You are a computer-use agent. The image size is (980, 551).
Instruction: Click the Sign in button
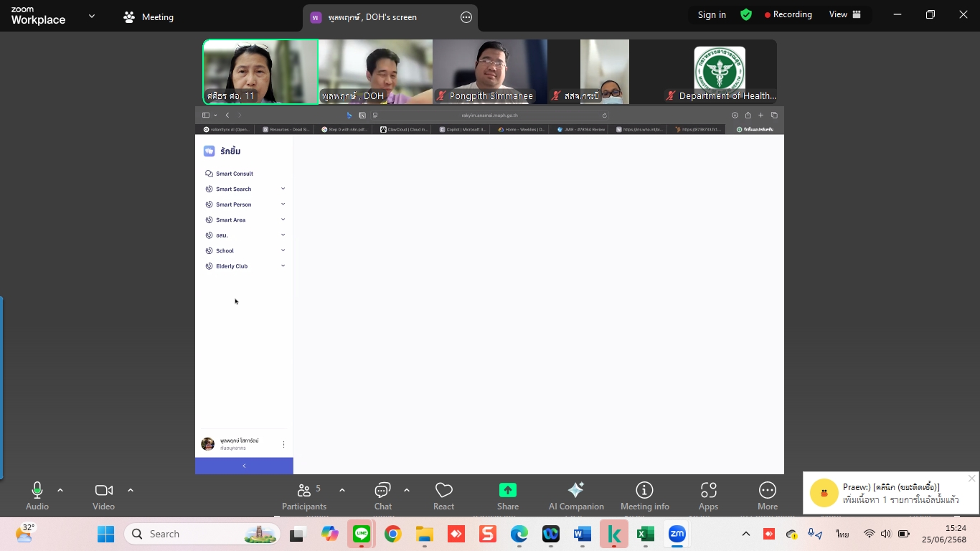click(712, 14)
